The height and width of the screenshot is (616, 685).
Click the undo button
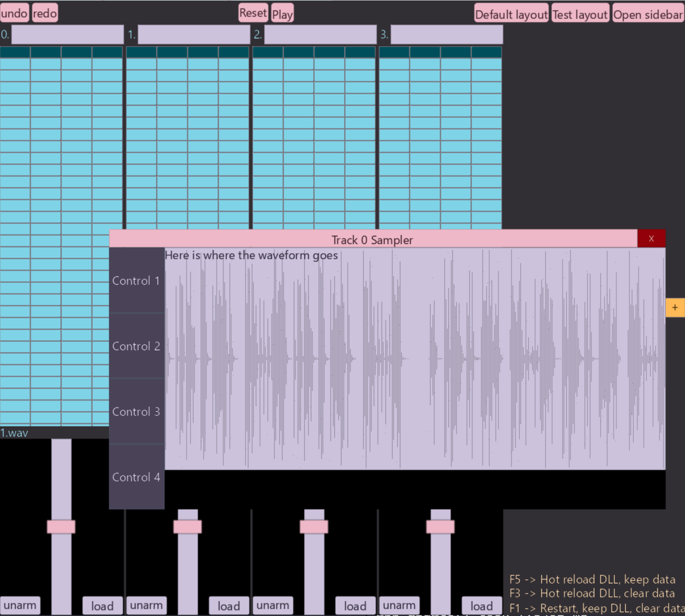coord(14,13)
